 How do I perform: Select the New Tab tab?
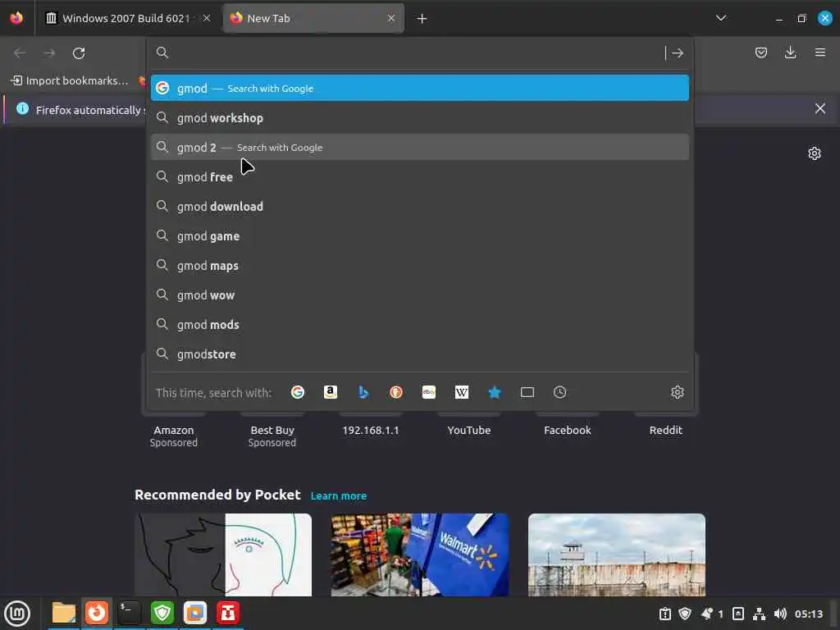313,18
